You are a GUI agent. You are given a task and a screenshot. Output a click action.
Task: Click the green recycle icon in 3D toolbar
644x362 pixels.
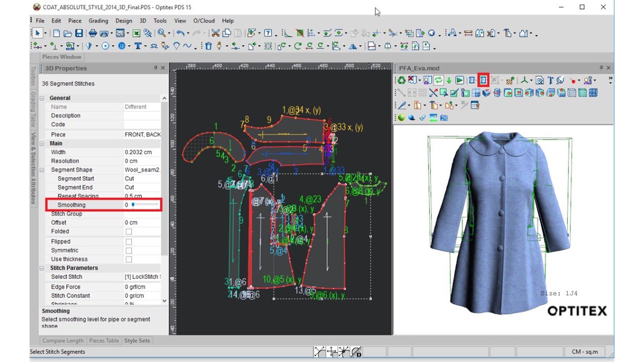tap(401, 80)
